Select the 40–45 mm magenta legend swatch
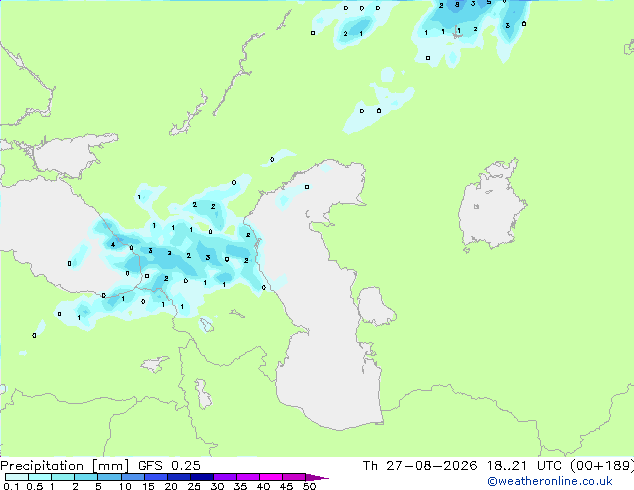634x490 pixels. point(271,477)
